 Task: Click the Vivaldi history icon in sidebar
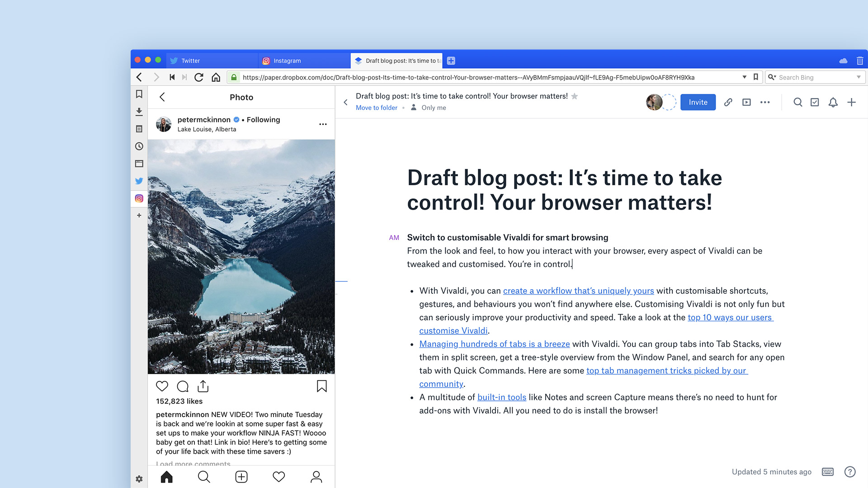pyautogui.click(x=139, y=145)
